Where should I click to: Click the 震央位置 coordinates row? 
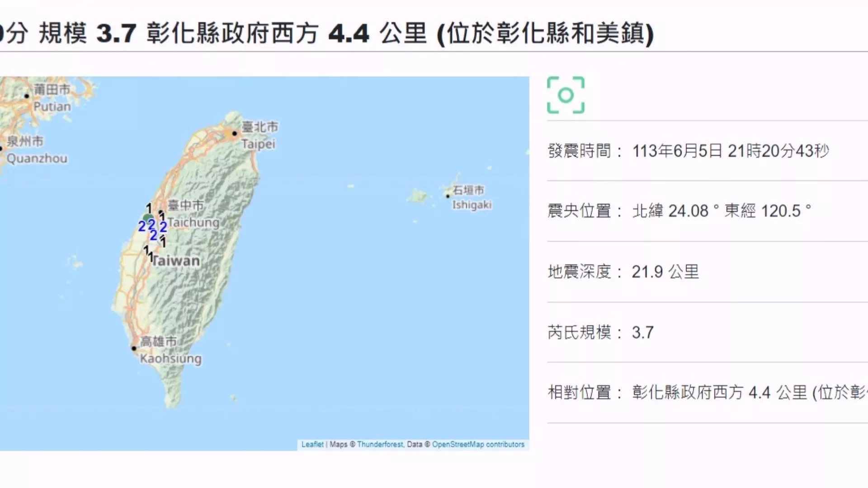coord(678,211)
